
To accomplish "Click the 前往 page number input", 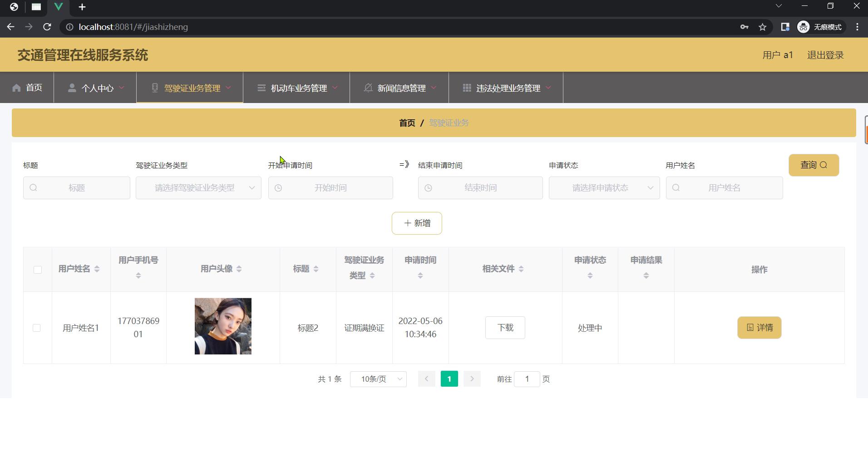I will pyautogui.click(x=527, y=378).
